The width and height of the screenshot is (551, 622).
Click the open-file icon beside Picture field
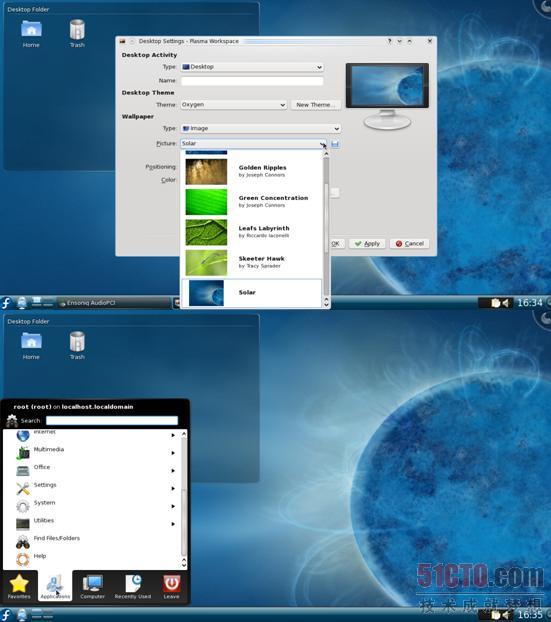coord(335,144)
